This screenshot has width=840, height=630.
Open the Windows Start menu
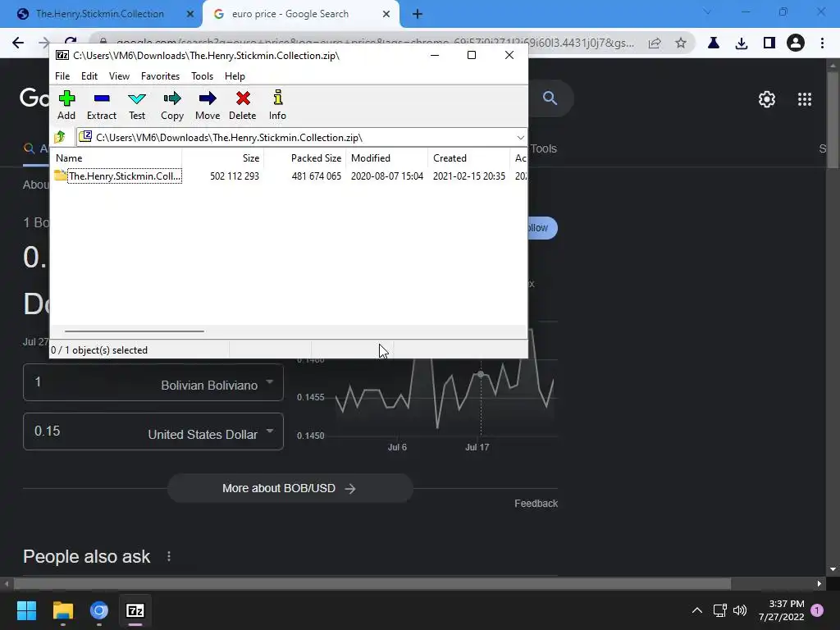click(26, 610)
